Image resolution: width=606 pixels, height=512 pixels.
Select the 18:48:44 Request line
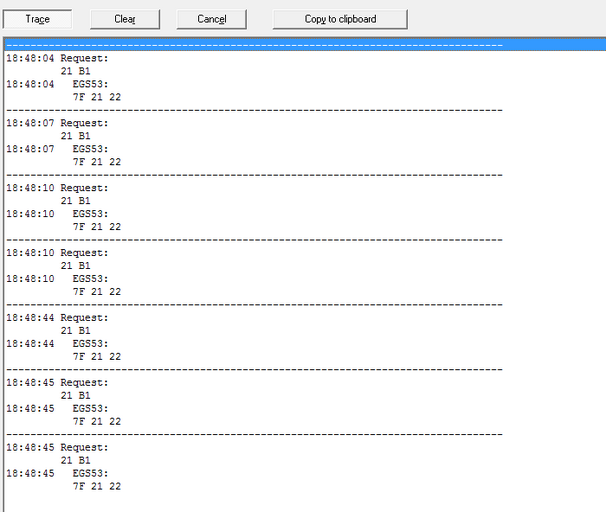click(57, 318)
